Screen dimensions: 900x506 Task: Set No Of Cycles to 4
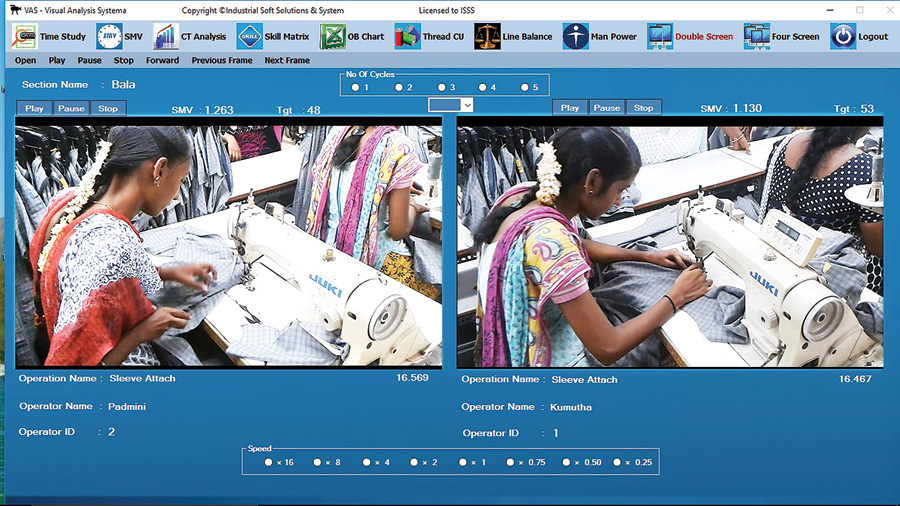(482, 87)
